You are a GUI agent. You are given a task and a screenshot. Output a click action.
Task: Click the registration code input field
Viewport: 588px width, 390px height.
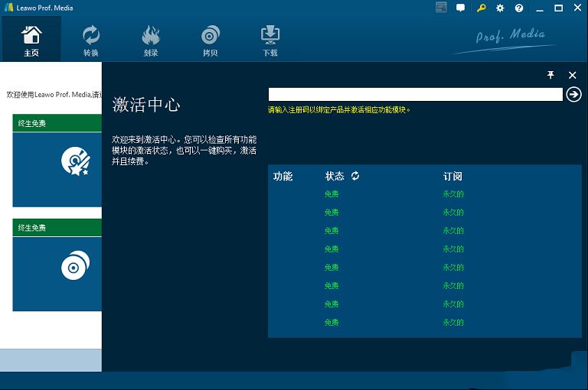coord(416,94)
